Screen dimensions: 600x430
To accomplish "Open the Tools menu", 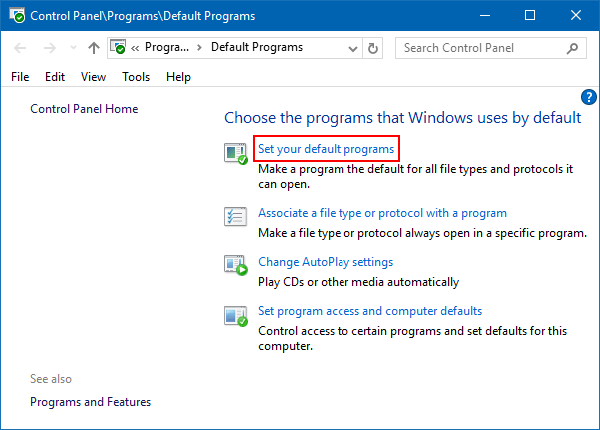I will 136,77.
